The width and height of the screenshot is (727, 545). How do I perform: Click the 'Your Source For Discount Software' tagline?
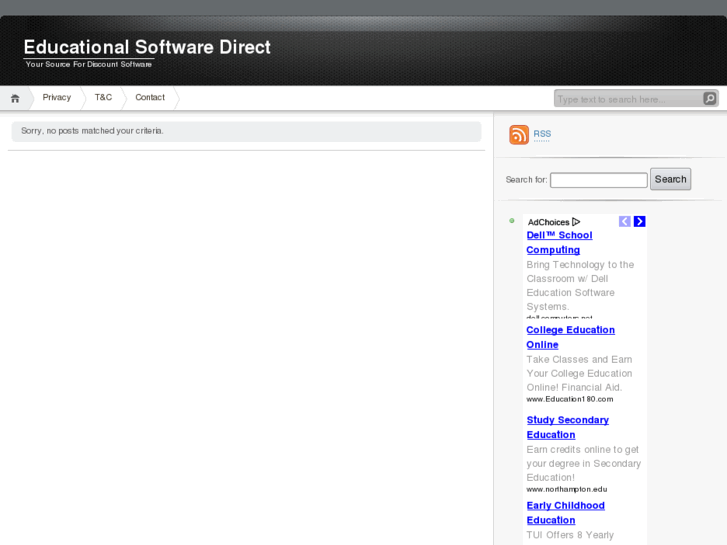[x=89, y=64]
